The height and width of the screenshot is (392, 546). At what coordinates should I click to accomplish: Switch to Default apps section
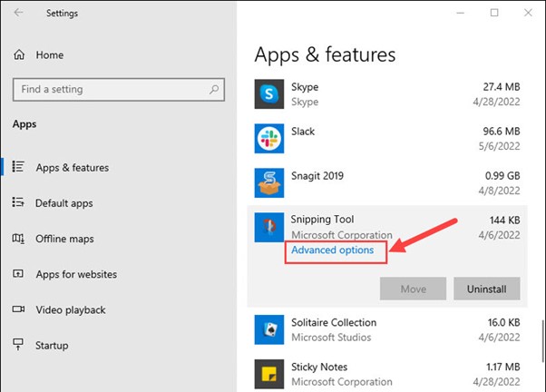coord(64,203)
